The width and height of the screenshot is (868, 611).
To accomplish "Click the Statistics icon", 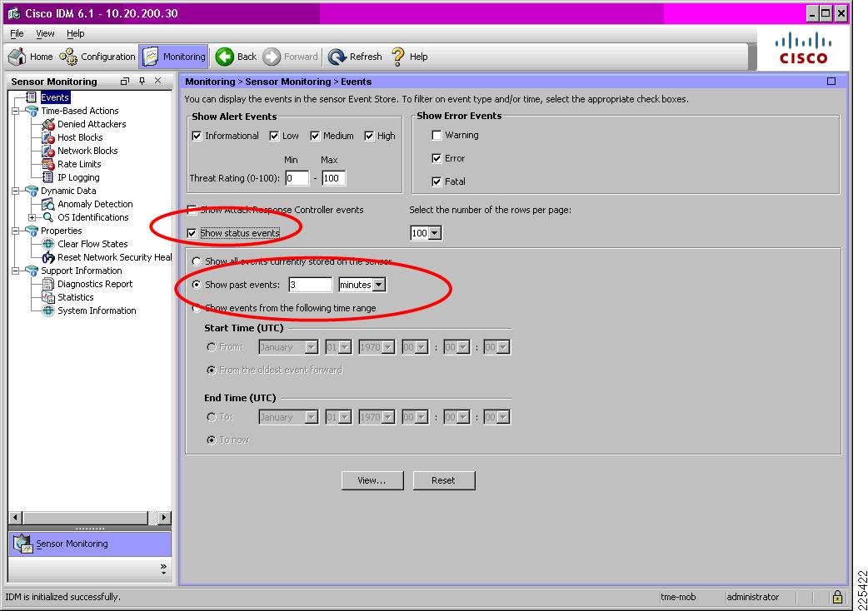I will [x=48, y=297].
